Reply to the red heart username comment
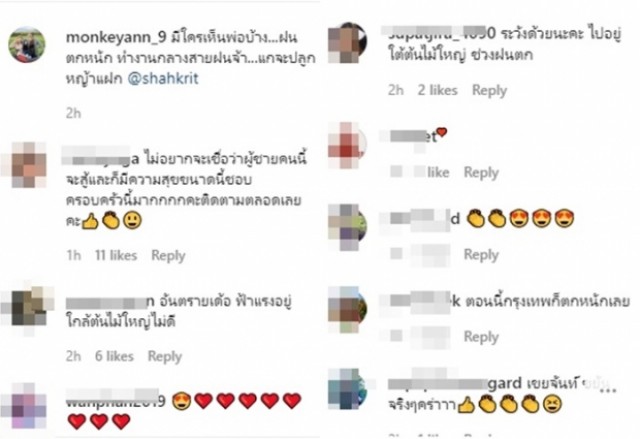The width and height of the screenshot is (640, 439). click(x=481, y=173)
